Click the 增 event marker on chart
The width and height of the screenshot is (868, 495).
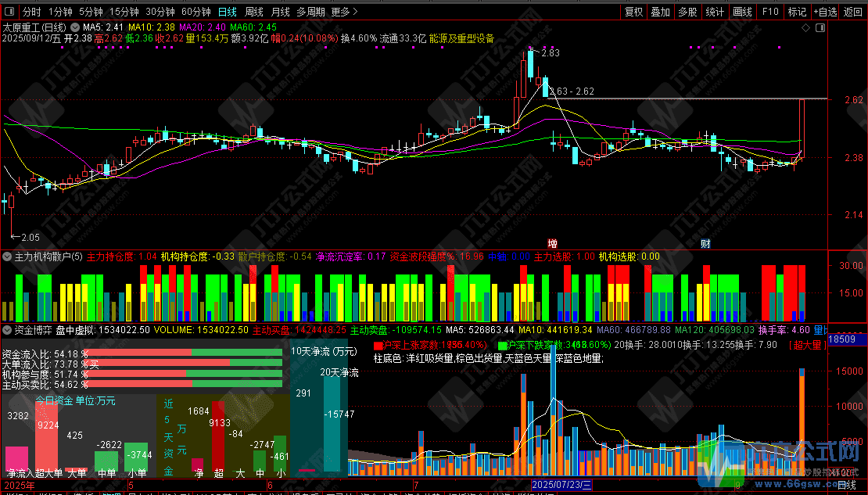click(x=552, y=244)
